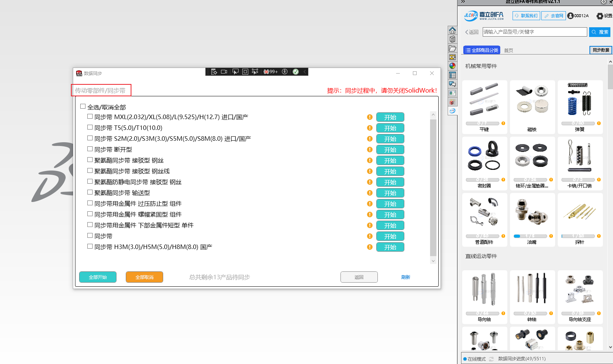This screenshot has height=364, width=613.
Task: Click the 油嘴 sync progress bar
Action: click(530, 236)
